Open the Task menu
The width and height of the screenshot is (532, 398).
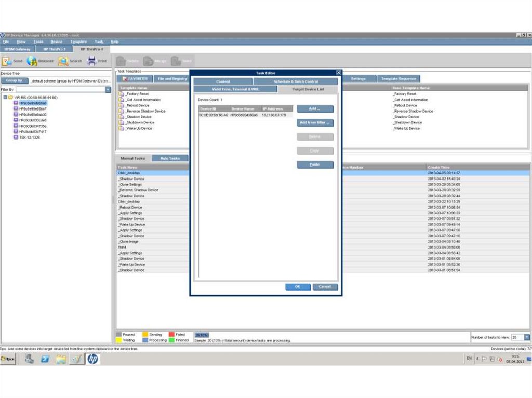(99, 42)
